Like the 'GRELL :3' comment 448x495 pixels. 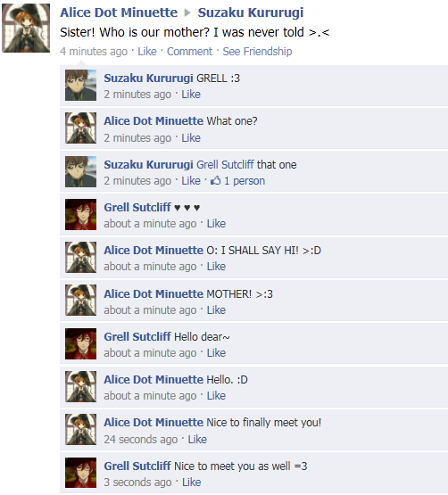coord(191,94)
